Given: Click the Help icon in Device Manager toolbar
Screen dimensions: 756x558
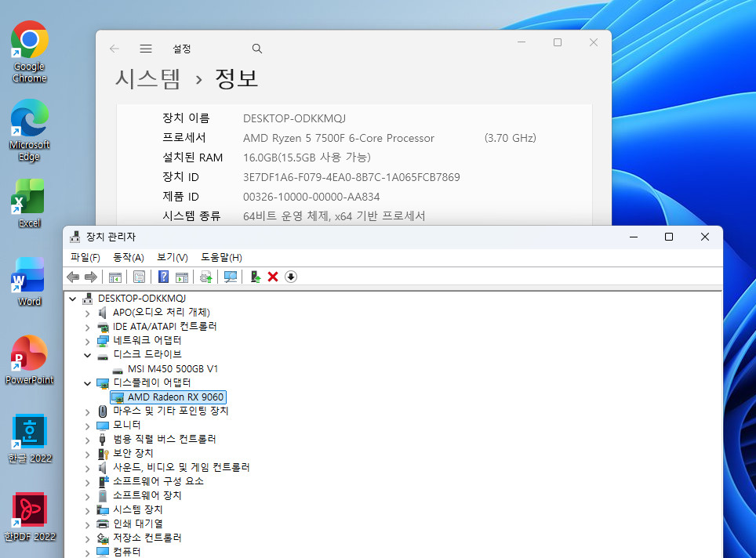Looking at the screenshot, I should 162,277.
